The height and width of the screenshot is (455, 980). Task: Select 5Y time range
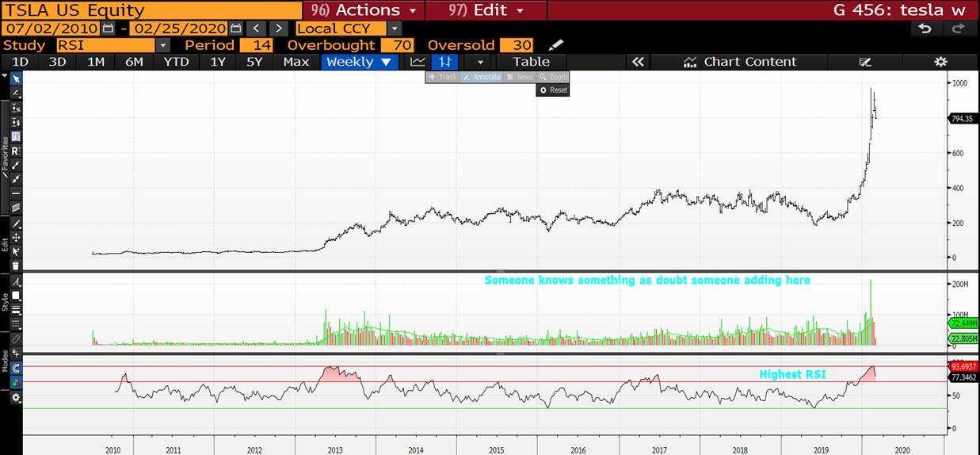(x=254, y=62)
